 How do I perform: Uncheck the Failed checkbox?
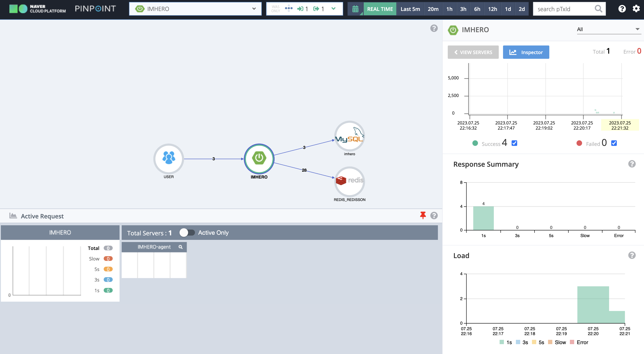614,143
